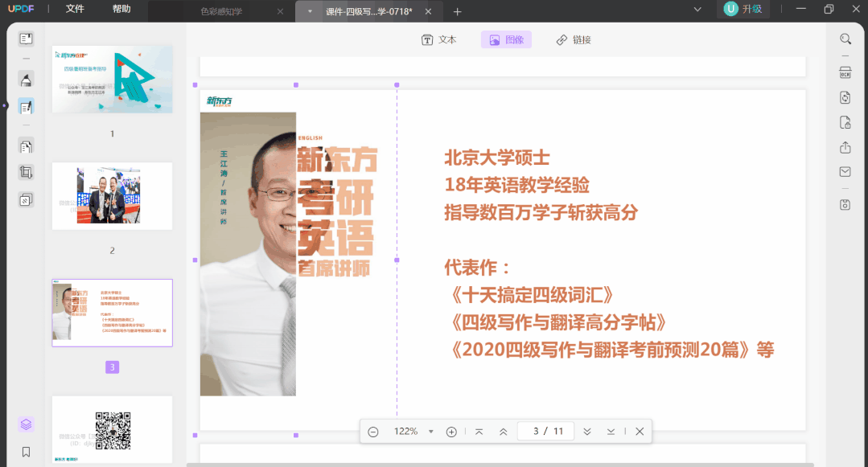Viewport: 868px width, 467px height.
Task: Click the text 北京大学硕士
Action: coord(497,158)
